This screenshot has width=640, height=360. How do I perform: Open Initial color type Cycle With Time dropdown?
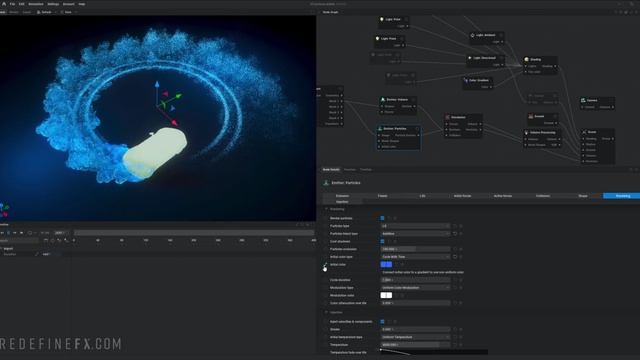(415, 257)
